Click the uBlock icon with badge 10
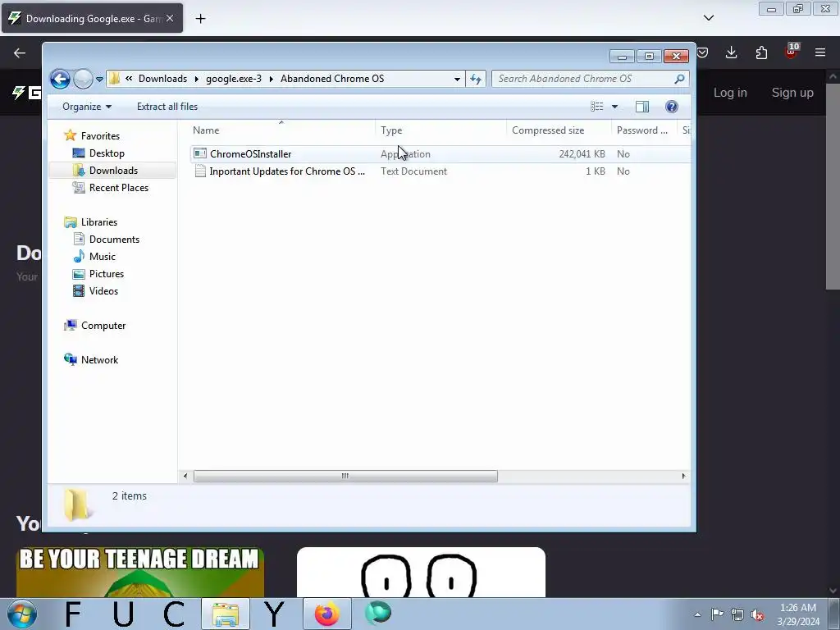 click(x=792, y=52)
